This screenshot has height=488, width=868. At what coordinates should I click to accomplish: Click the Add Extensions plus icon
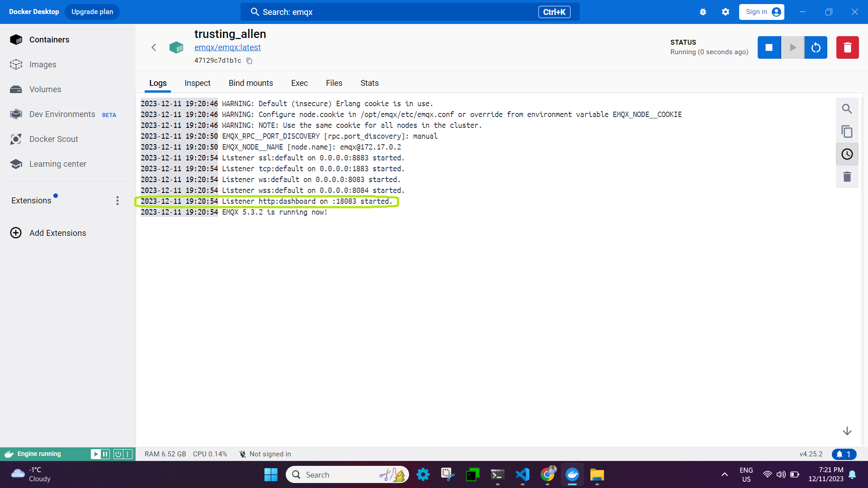[x=16, y=233]
